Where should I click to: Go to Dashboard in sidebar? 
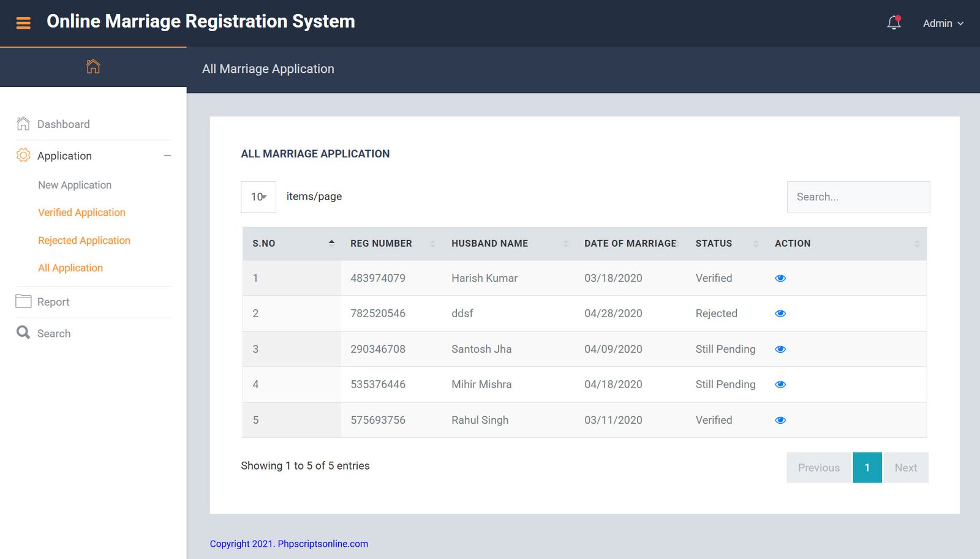coord(64,124)
